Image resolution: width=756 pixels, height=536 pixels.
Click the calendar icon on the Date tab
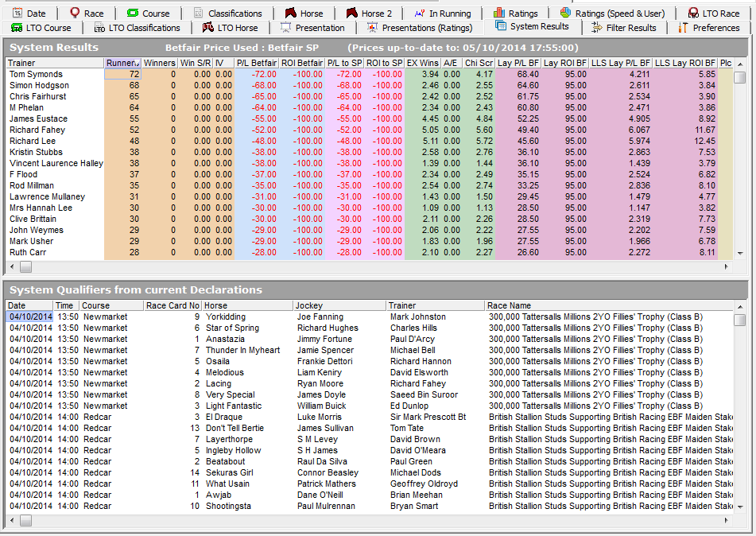pyautogui.click(x=17, y=13)
